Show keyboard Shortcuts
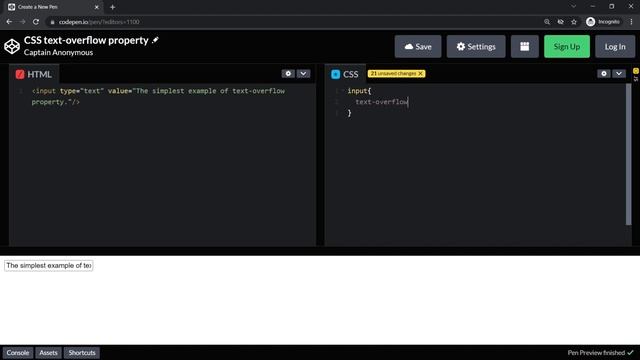 pyautogui.click(x=82, y=353)
